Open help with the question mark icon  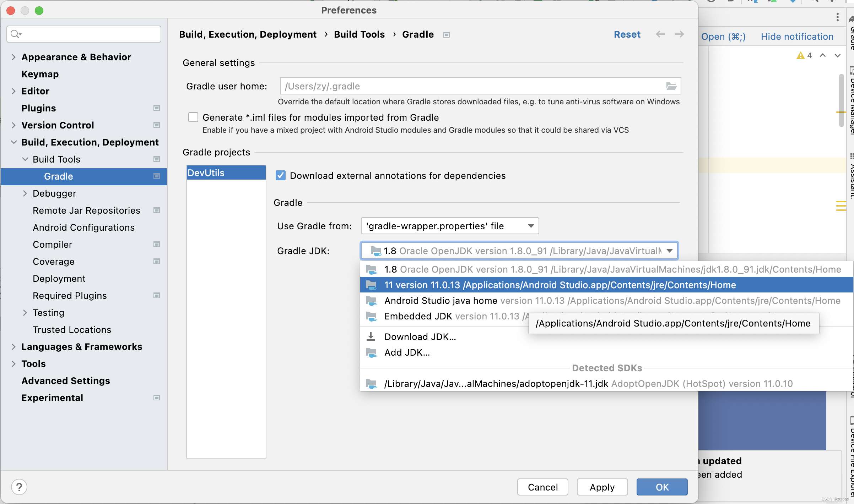point(19,487)
